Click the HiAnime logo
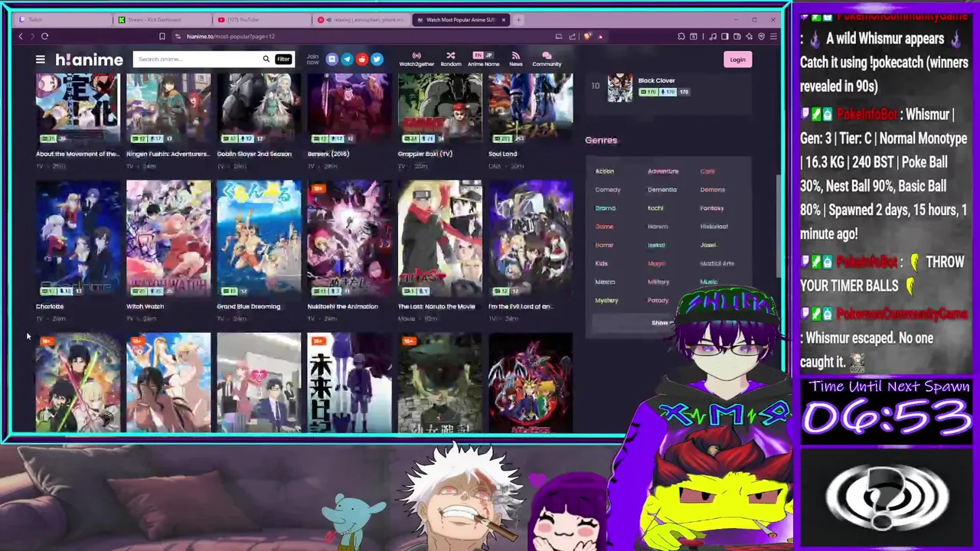 click(x=89, y=59)
